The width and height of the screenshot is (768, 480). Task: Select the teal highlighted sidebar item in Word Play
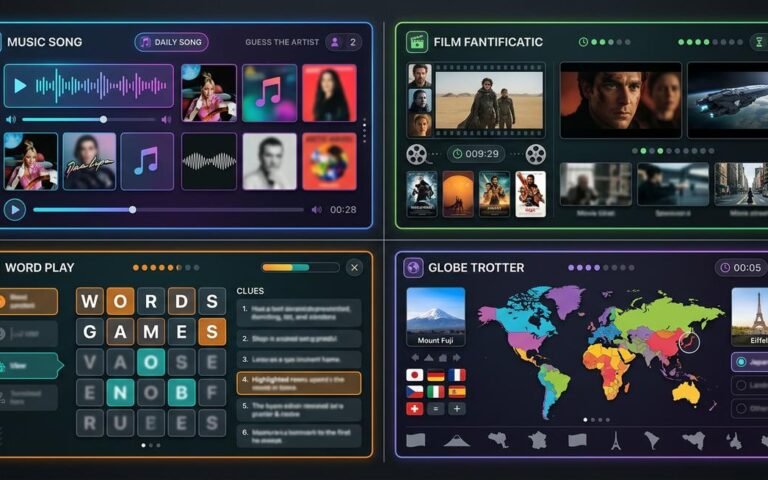click(x=30, y=365)
